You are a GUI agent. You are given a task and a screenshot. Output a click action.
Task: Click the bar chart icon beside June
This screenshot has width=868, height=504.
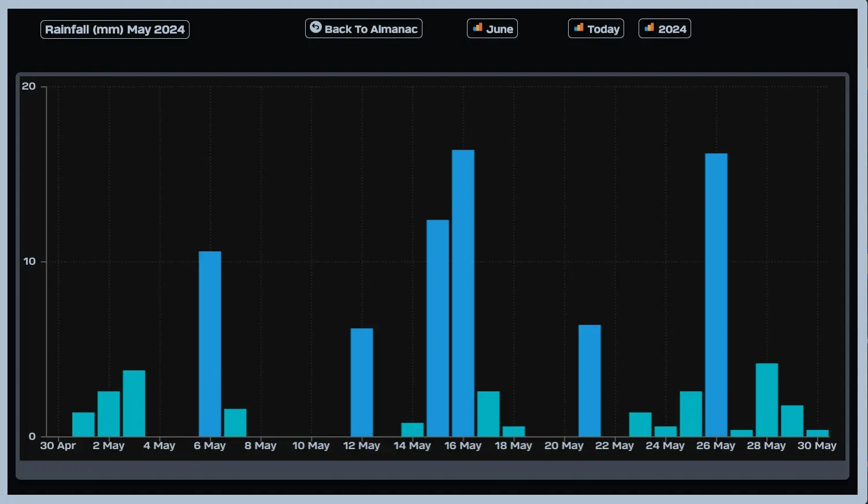477,28
